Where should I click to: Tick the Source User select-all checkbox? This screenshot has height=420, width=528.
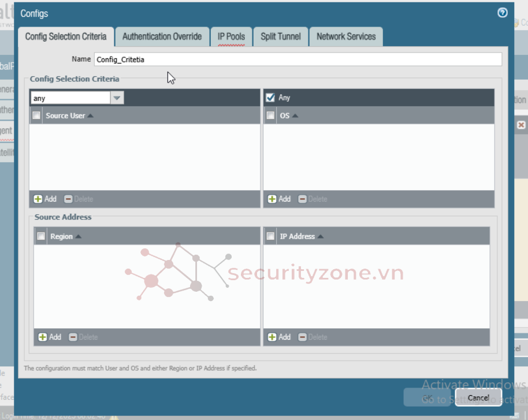pyautogui.click(x=36, y=116)
